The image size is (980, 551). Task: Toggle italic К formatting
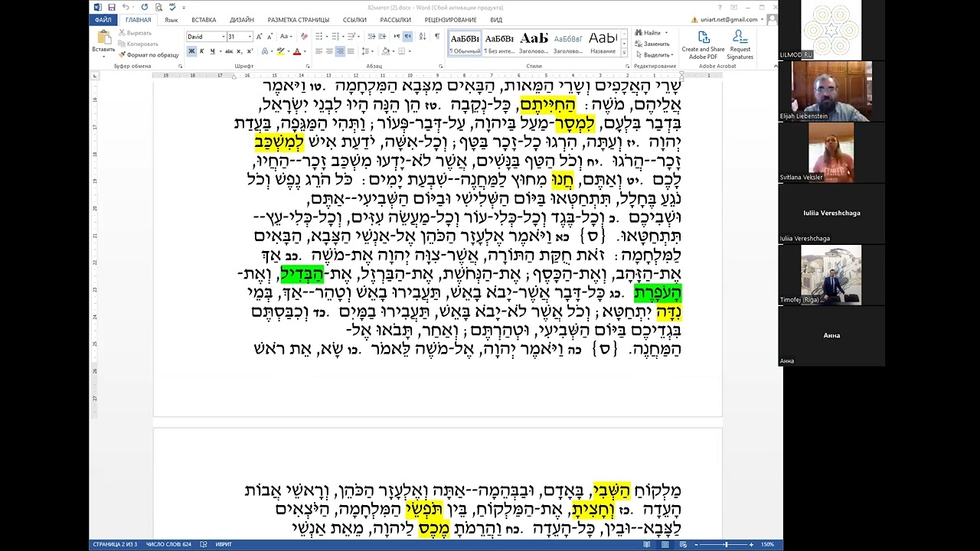point(202,51)
